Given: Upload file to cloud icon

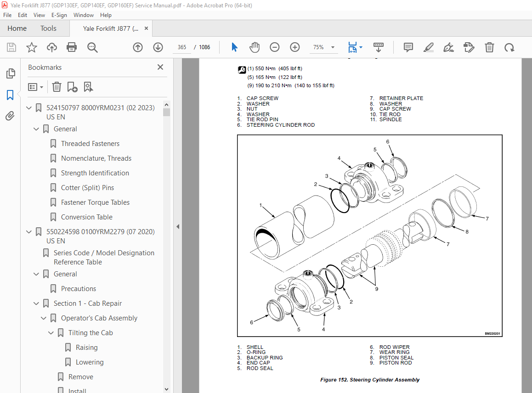Looking at the screenshot, I should (x=51, y=47).
